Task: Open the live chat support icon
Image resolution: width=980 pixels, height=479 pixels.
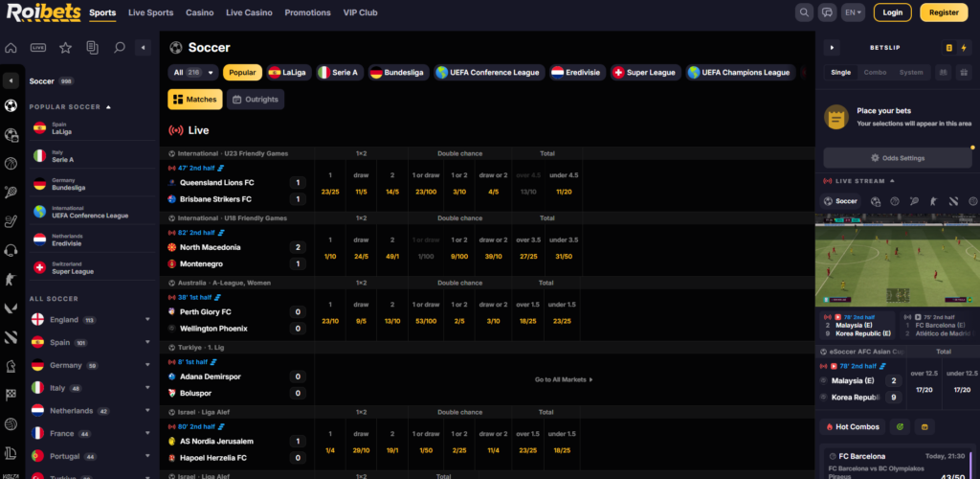Action: pyautogui.click(x=827, y=12)
